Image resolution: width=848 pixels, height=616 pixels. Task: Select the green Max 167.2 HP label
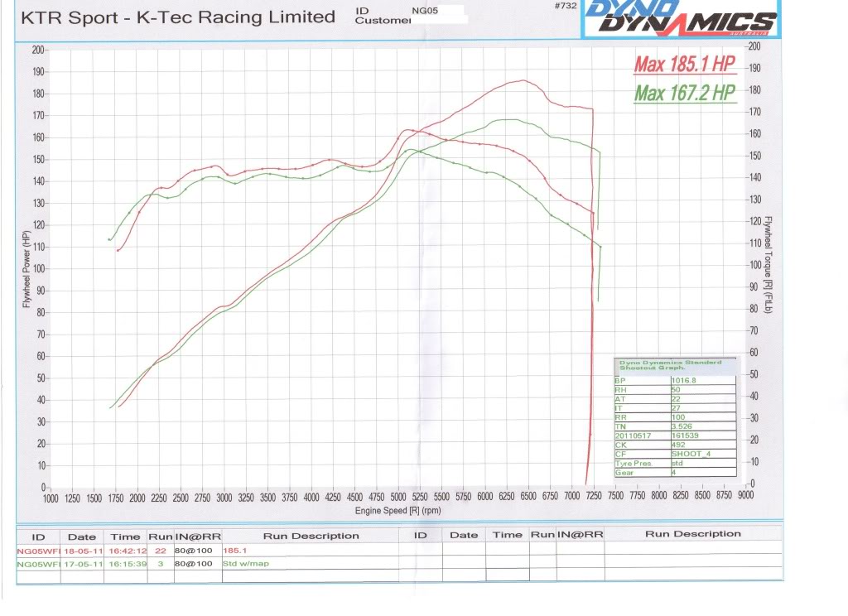tap(686, 93)
